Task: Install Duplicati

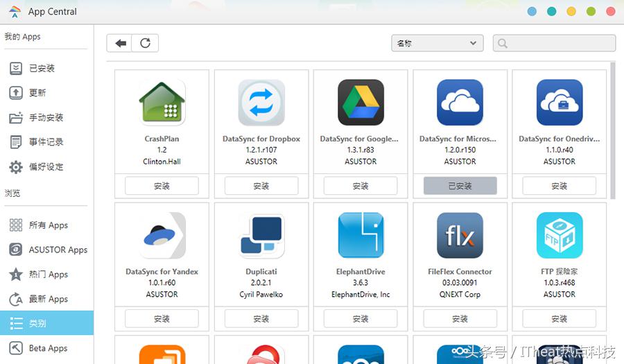Action: click(261, 319)
